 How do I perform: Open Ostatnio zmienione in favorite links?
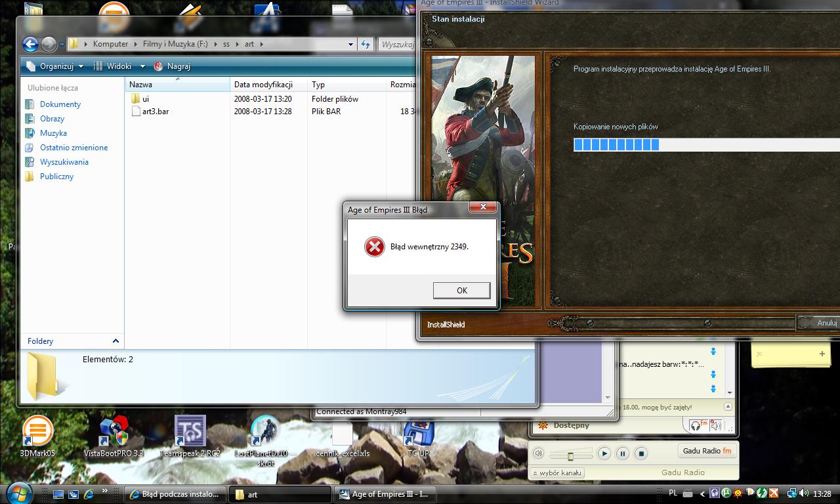click(x=73, y=148)
